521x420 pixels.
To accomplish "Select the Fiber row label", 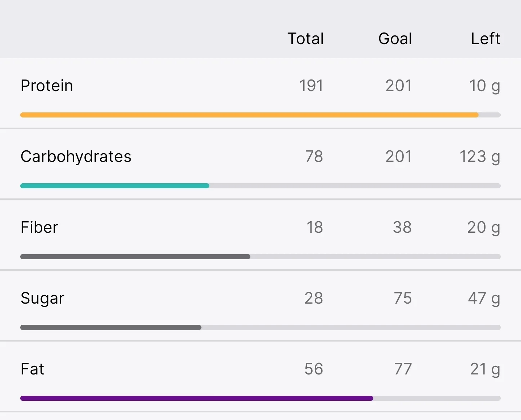I will [x=39, y=227].
